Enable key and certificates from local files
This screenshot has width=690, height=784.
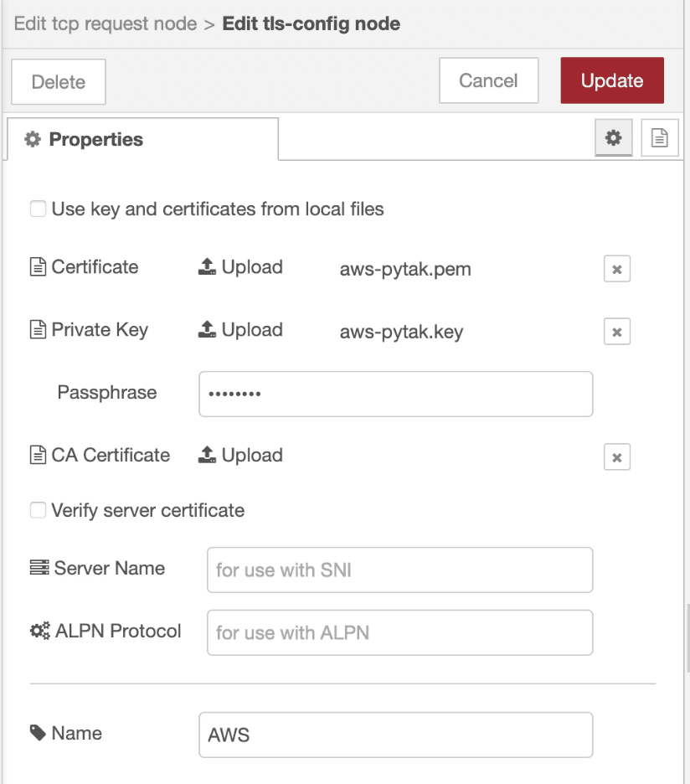38,209
